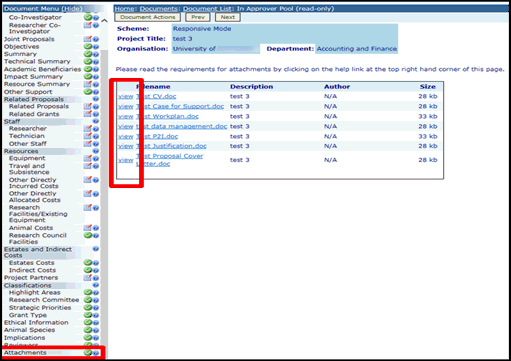
Task: Click the Next button
Action: pos(228,17)
